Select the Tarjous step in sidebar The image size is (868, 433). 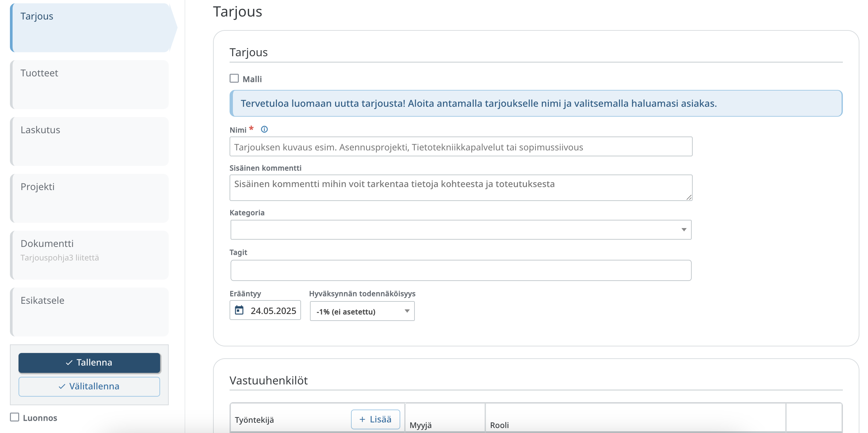coord(90,28)
